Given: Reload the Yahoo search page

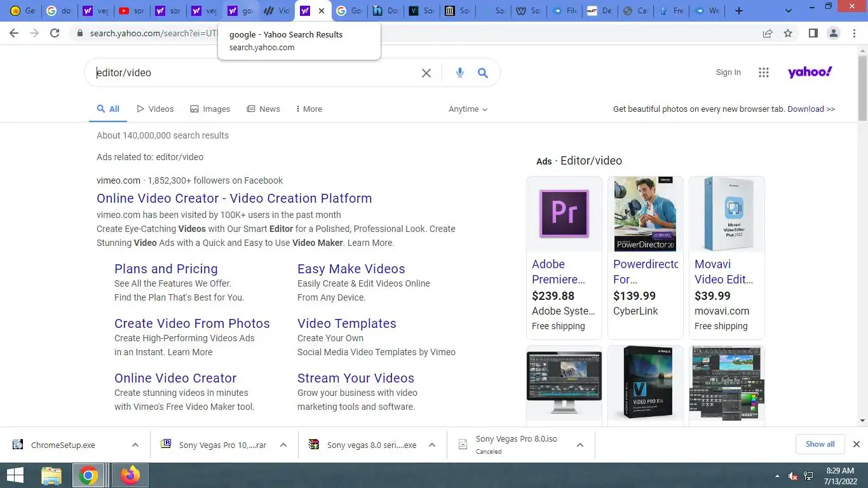Looking at the screenshot, I should [55, 33].
